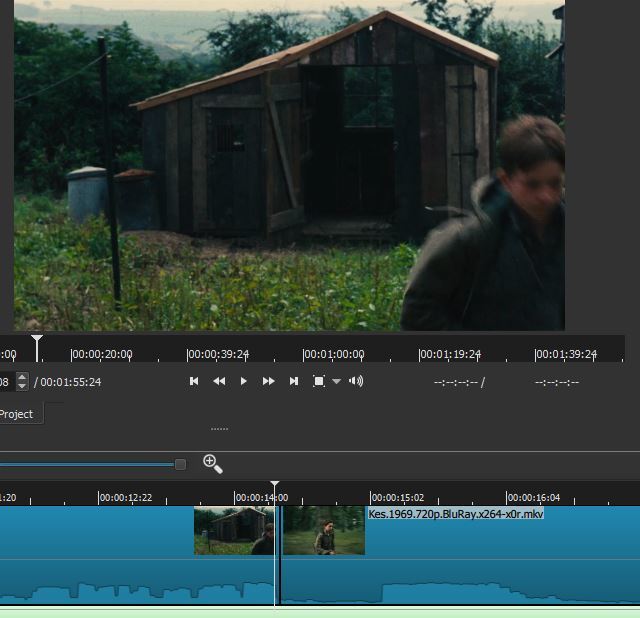Rewind playback with the double-left arrows
The width and height of the screenshot is (640, 618).
click(219, 381)
